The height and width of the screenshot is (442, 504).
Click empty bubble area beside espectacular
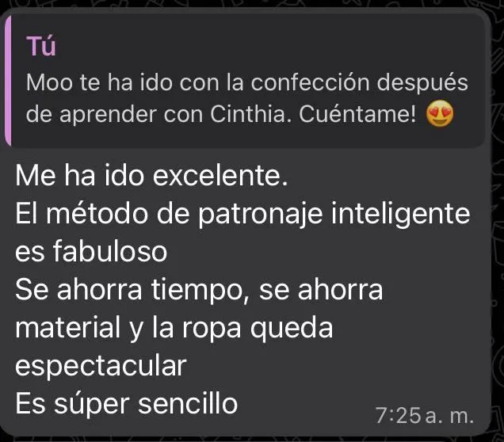point(338,366)
